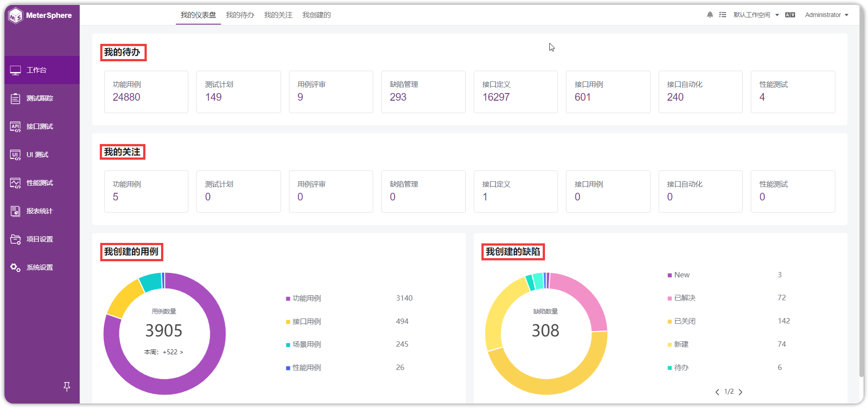Open 接口定义 card showing 16297
Image resolution: width=868 pixels, height=408 pixels.
pyautogui.click(x=516, y=92)
